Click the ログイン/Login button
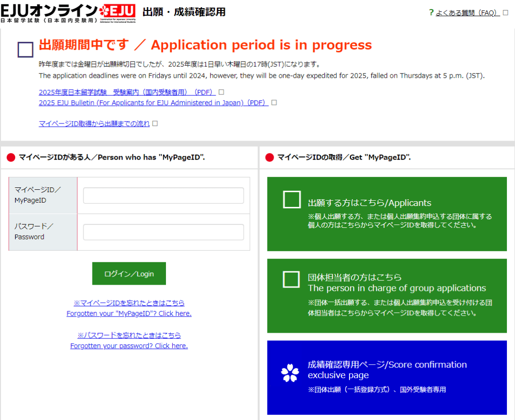This screenshot has height=420, width=515. pos(129,274)
